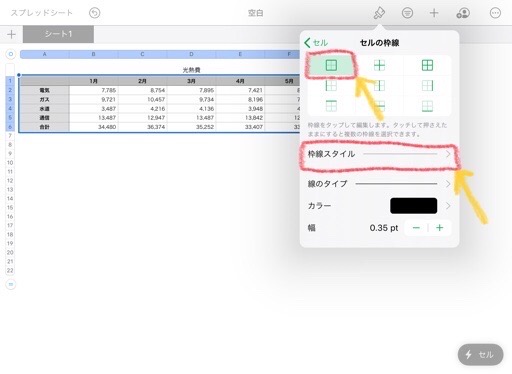Select the 3月 header cell

192,81
